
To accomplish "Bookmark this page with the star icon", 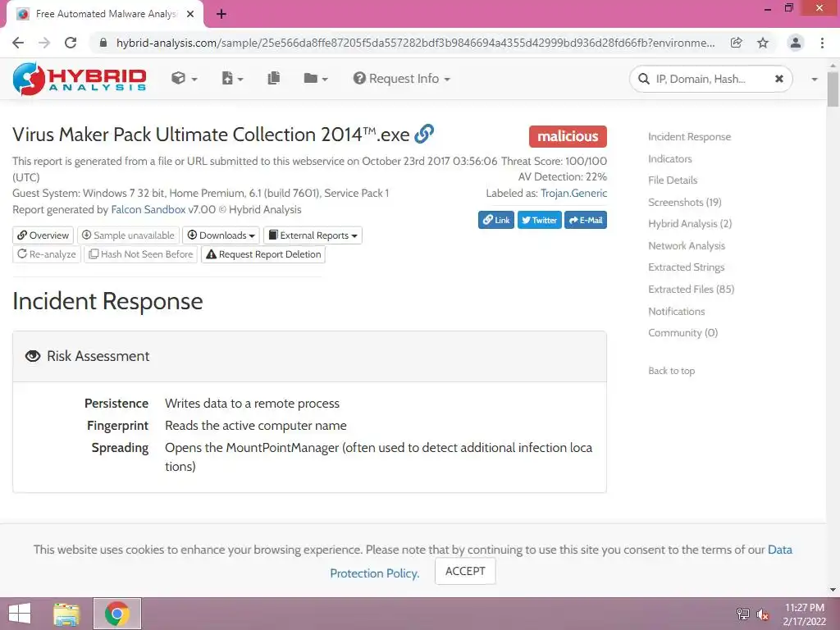I will (763, 43).
